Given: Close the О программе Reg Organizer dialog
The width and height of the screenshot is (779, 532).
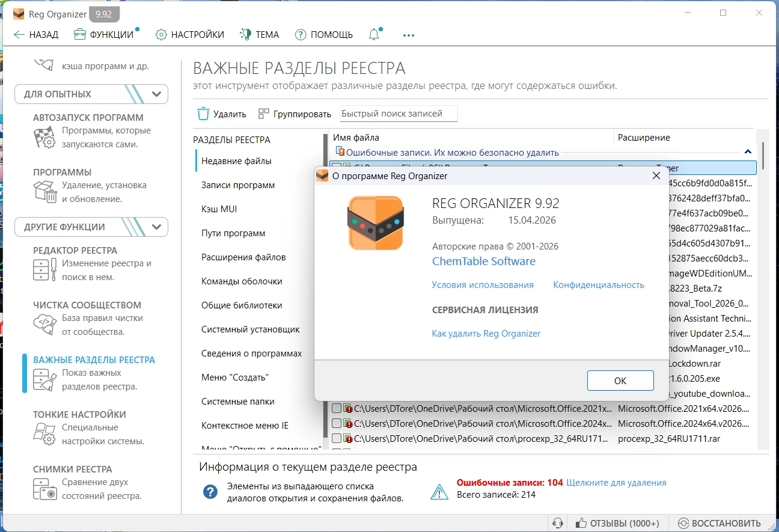Looking at the screenshot, I should coord(656,176).
